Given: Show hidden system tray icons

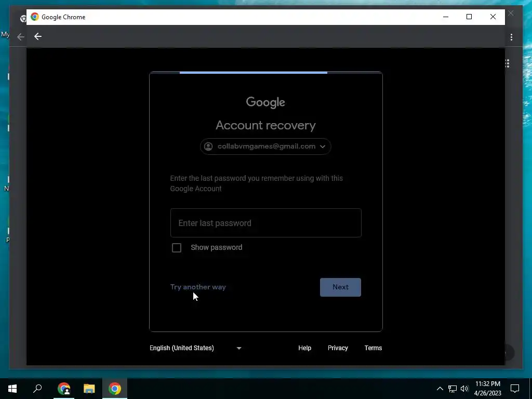Looking at the screenshot, I should pyautogui.click(x=440, y=389).
